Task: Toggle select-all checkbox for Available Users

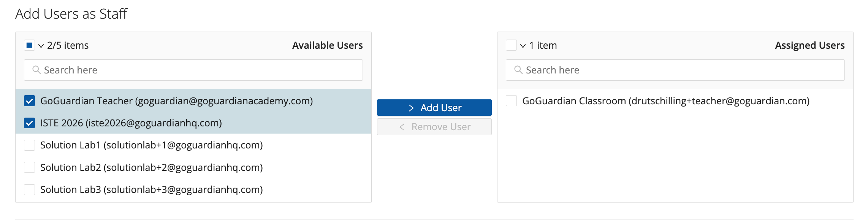Action: point(29,45)
